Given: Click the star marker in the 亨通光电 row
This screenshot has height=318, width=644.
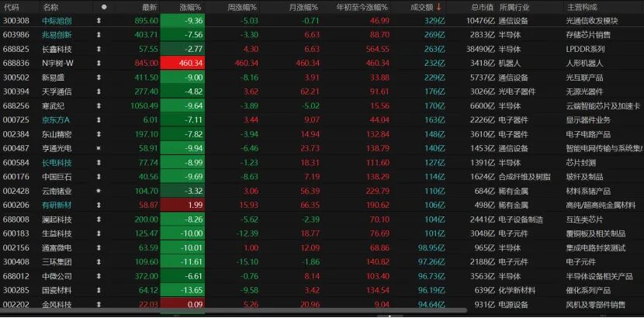Looking at the screenshot, I should point(99,149).
